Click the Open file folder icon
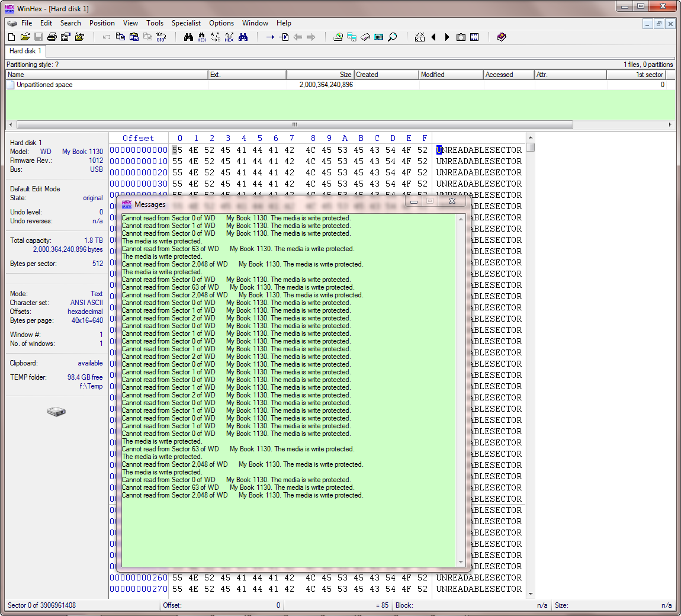 (x=25, y=37)
